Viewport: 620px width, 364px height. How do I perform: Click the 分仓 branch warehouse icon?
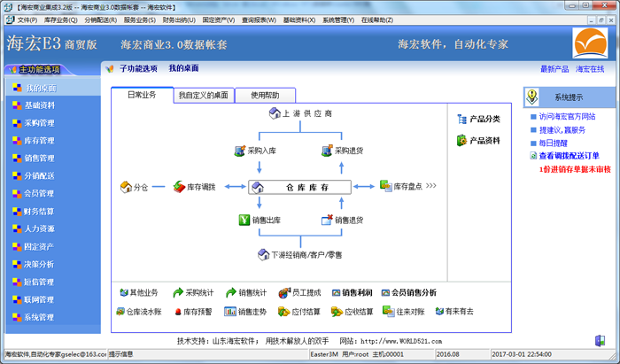pyautogui.click(x=126, y=187)
